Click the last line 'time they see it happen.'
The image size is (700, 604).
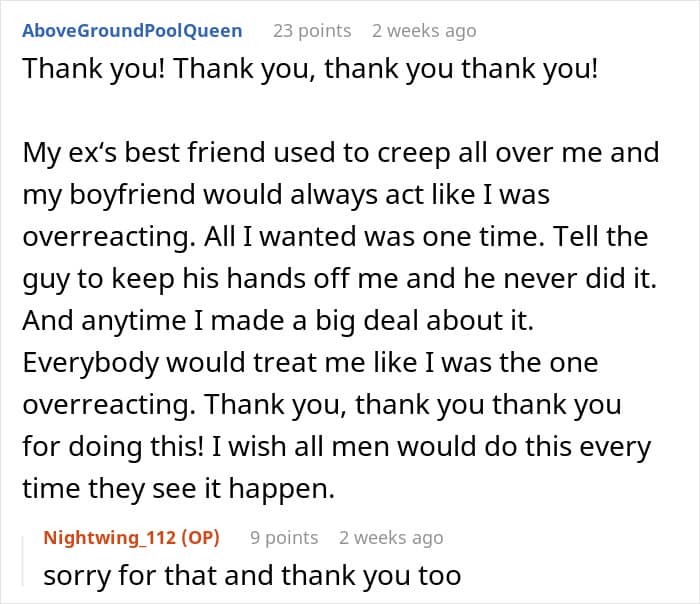179,488
